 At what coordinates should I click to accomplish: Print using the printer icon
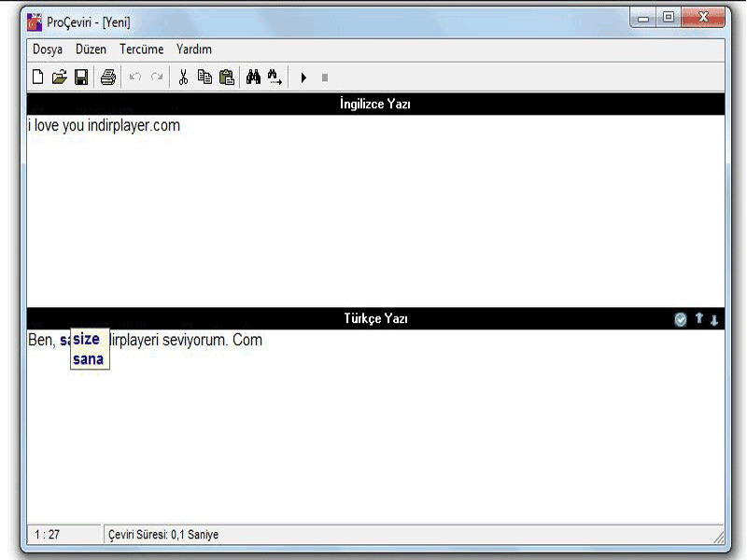coord(108,77)
